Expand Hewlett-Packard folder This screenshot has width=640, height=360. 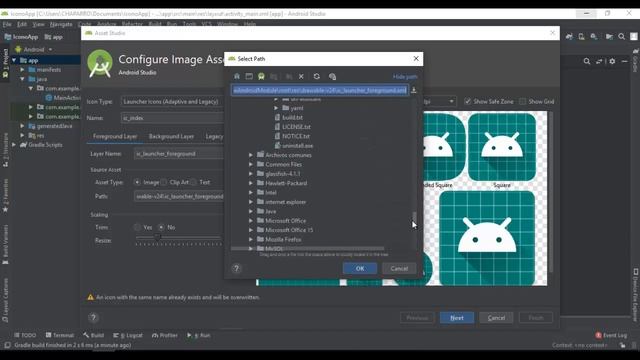click(251, 183)
